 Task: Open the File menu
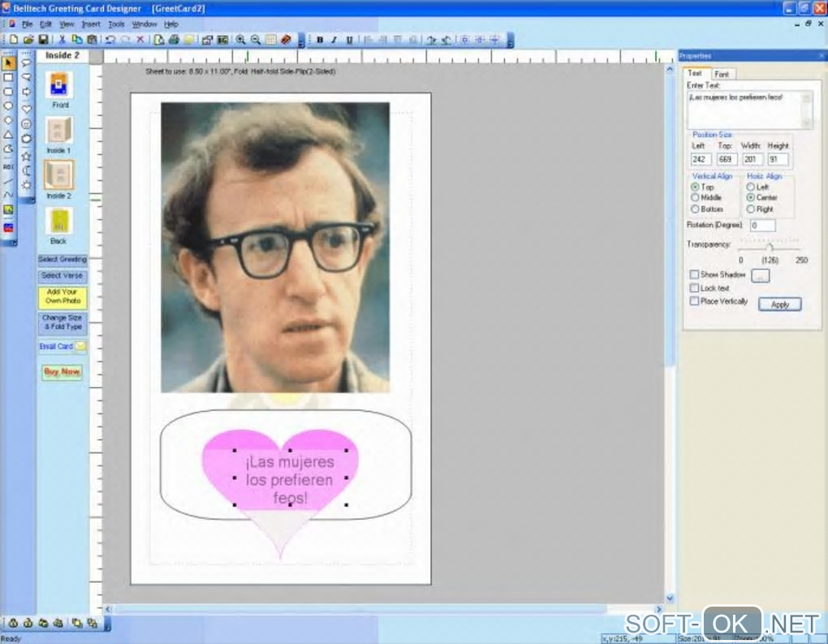click(27, 24)
